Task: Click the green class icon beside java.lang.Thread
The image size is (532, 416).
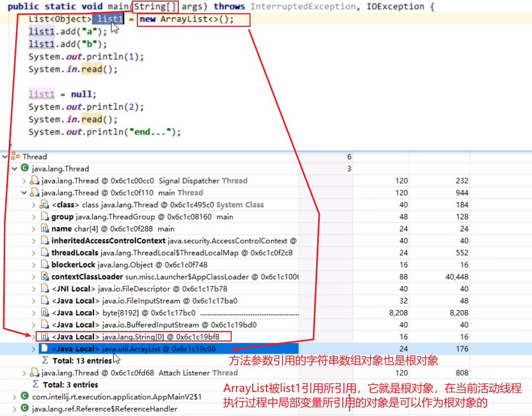Action: [x=24, y=168]
